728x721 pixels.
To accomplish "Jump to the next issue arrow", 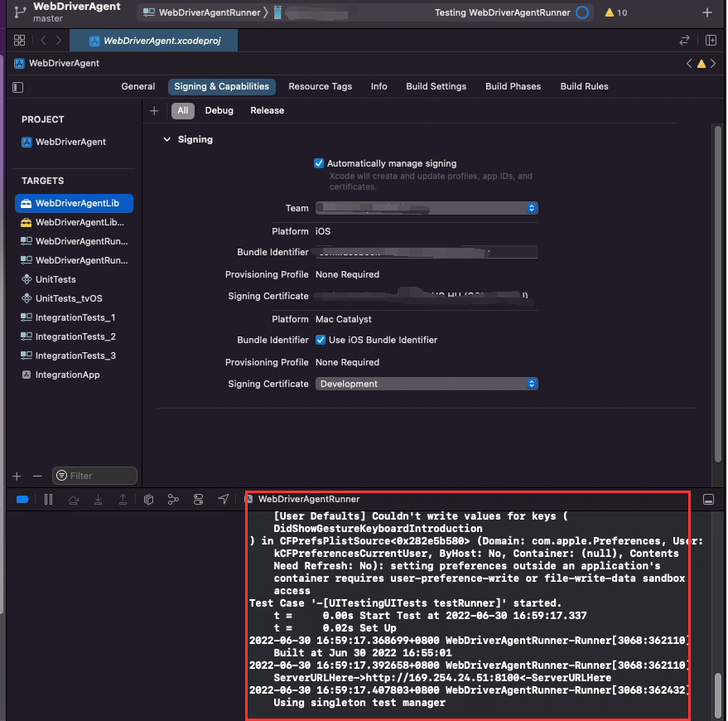I will pyautogui.click(x=713, y=64).
